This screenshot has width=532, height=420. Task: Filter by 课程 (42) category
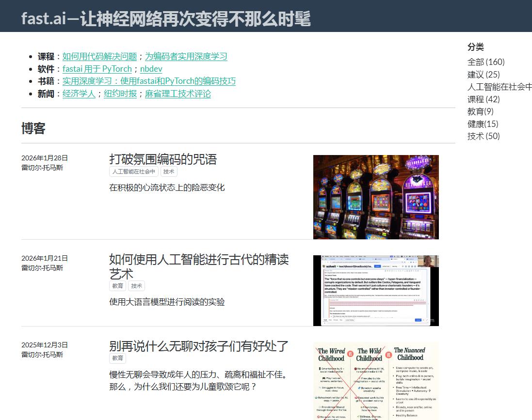tap(484, 99)
